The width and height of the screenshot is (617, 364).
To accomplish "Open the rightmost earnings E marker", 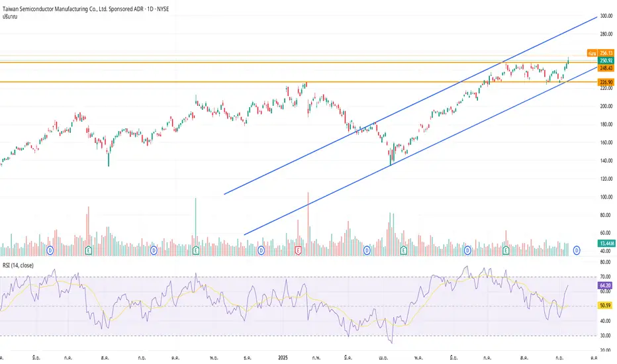I will (x=506, y=250).
